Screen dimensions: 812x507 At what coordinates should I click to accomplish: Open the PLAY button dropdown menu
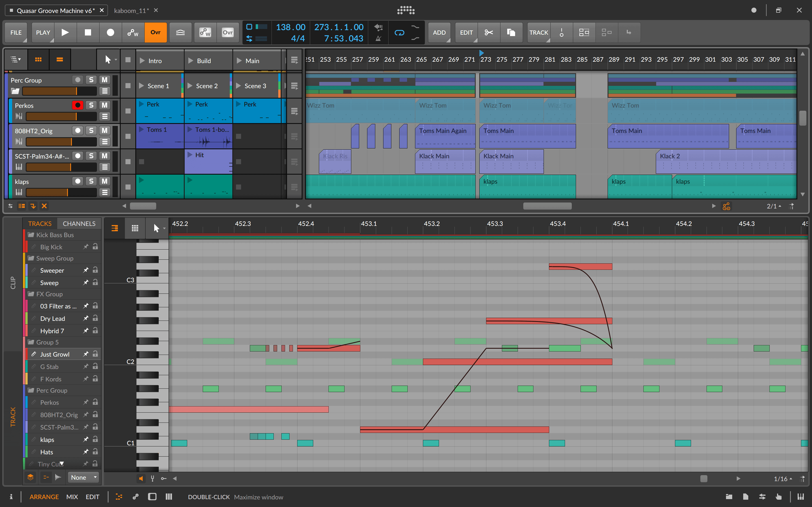click(43, 32)
